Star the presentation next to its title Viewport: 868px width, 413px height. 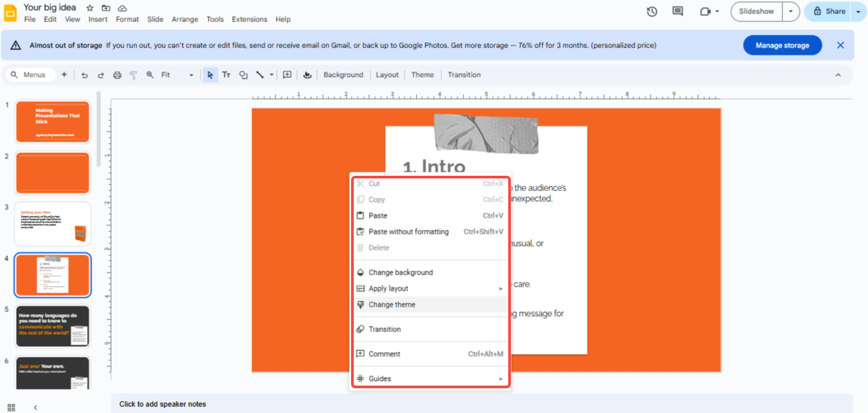89,7
